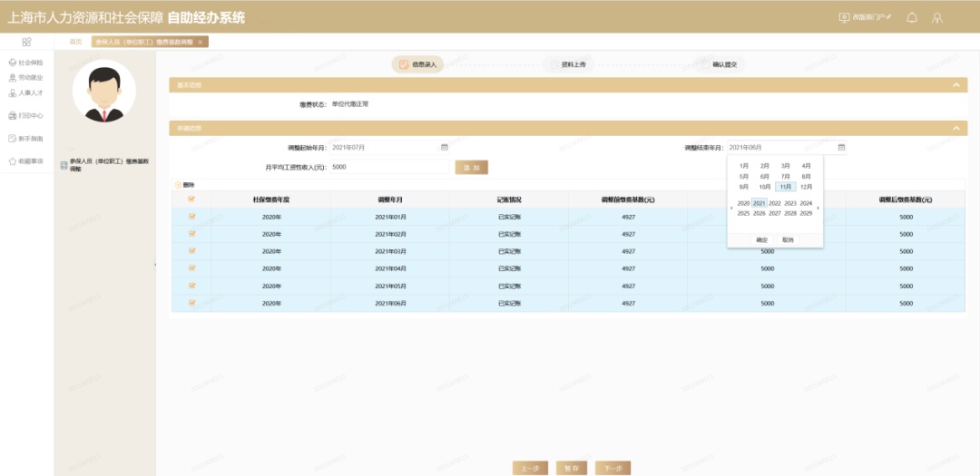Collapse the left panel with the splitter handle

point(155,265)
